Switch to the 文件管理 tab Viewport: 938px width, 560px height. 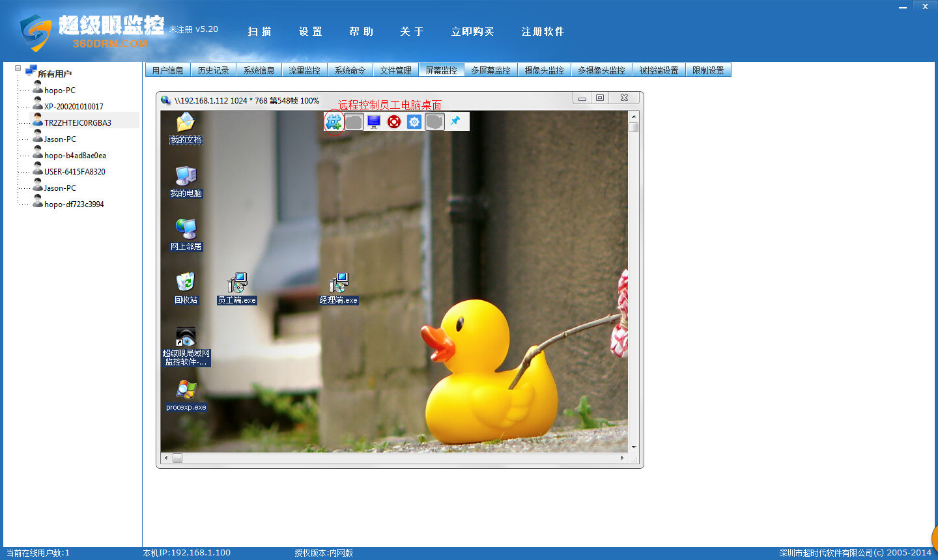click(x=395, y=70)
